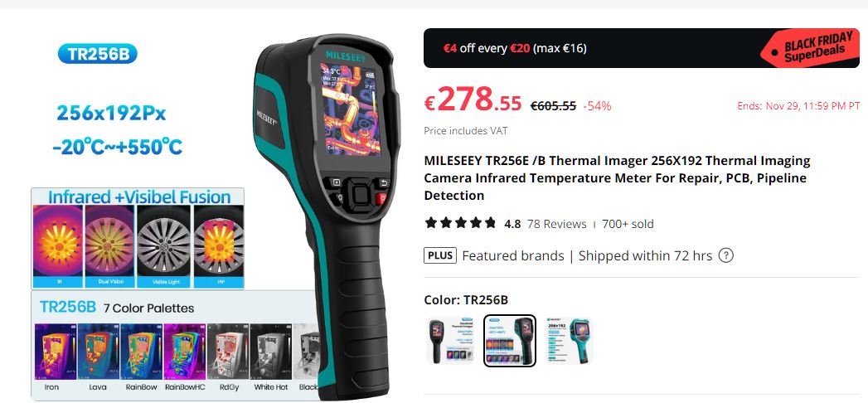Click the MILESEEY TR256E product title
Screen dimensions: 868x403
click(x=617, y=177)
